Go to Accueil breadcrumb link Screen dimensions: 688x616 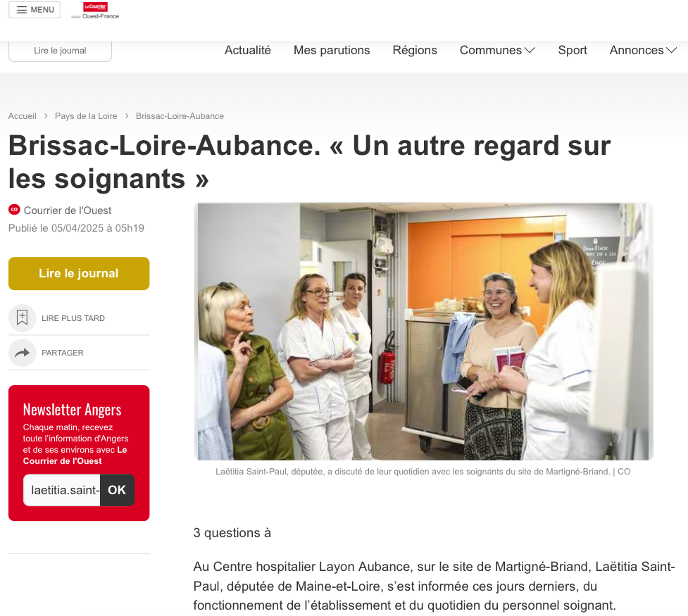[x=23, y=116]
